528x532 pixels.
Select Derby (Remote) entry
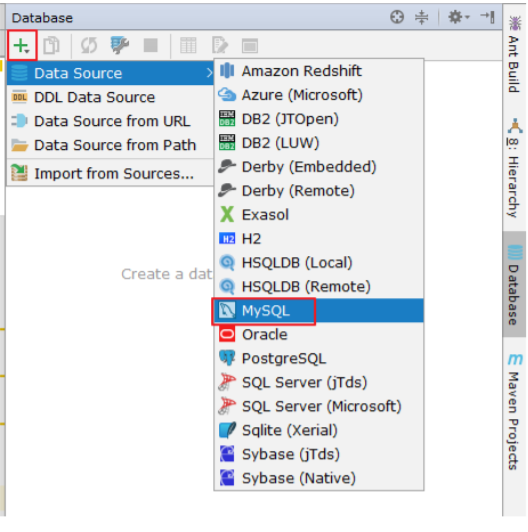(319, 191)
